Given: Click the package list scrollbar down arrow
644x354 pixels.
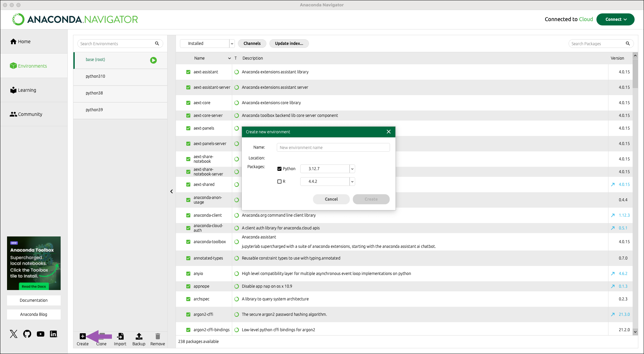Looking at the screenshot, I should pos(635,332).
